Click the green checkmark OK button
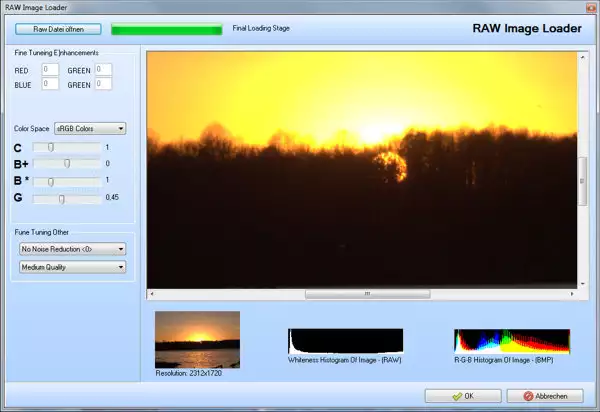 [x=462, y=396]
